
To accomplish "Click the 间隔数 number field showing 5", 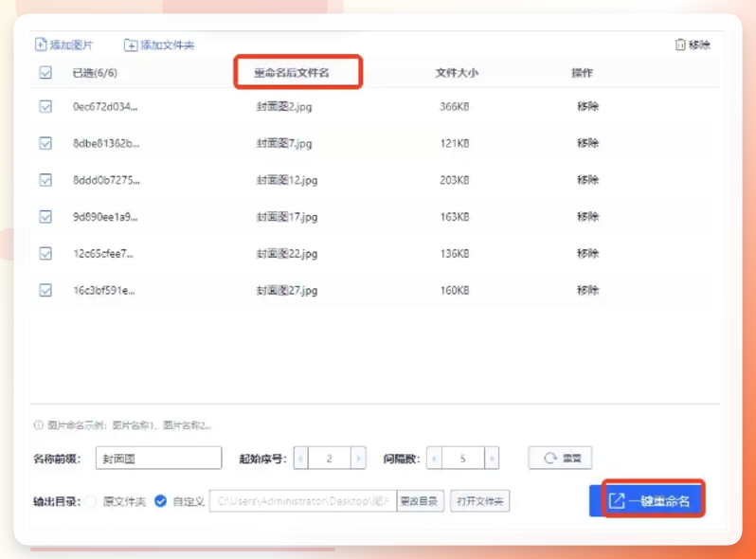I will coord(463,459).
